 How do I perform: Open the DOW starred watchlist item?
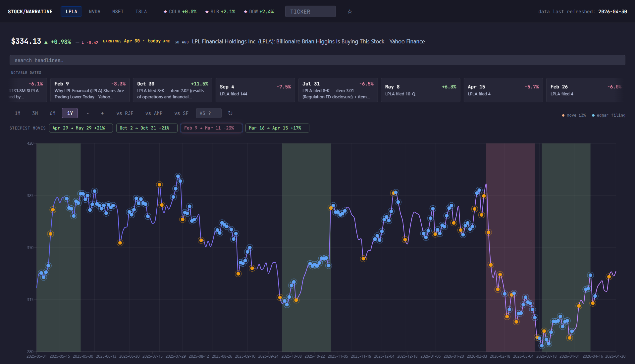[259, 12]
